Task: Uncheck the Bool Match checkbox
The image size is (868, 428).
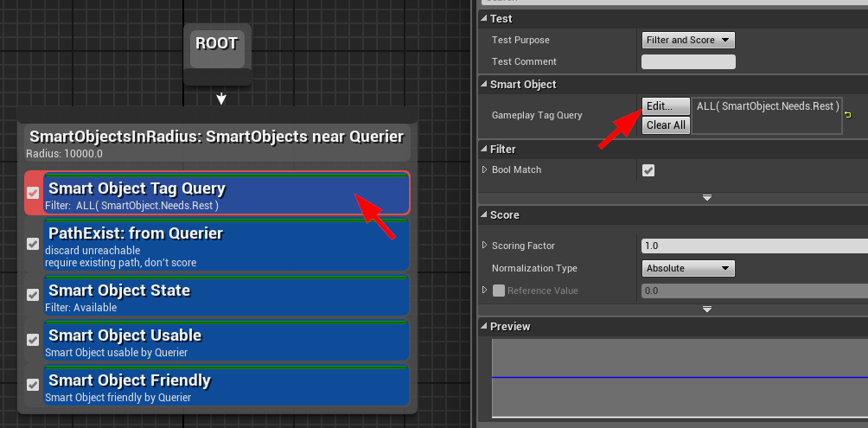Action: pyautogui.click(x=648, y=170)
